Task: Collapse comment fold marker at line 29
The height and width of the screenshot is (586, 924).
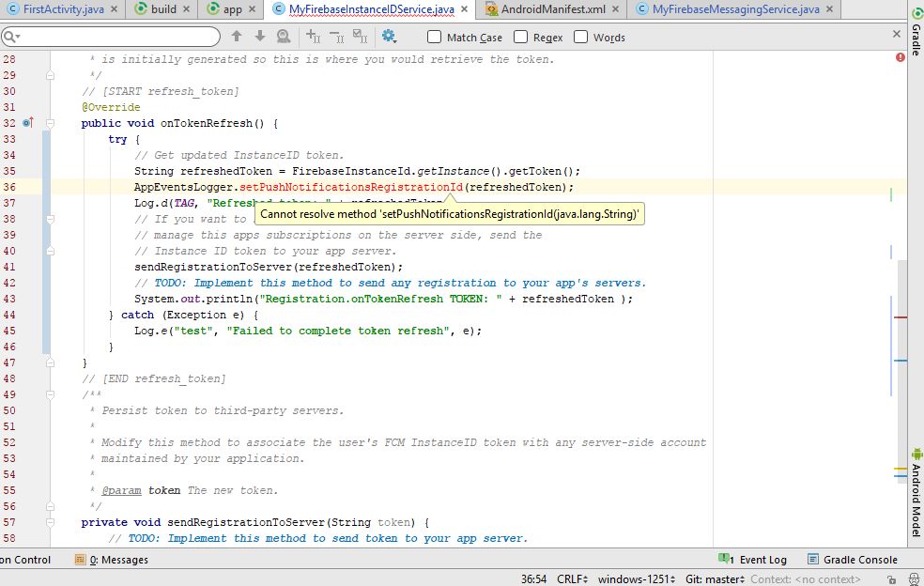Action: coord(50,75)
